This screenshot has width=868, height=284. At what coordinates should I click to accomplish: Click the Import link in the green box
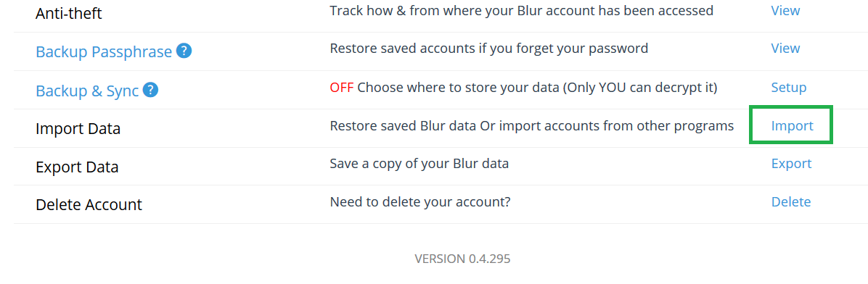[792, 126]
